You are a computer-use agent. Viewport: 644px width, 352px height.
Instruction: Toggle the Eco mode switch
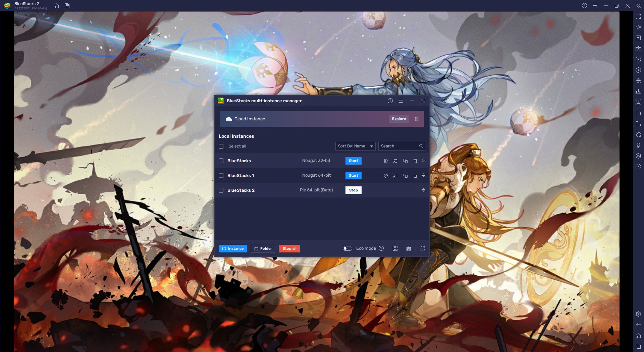pyautogui.click(x=347, y=248)
